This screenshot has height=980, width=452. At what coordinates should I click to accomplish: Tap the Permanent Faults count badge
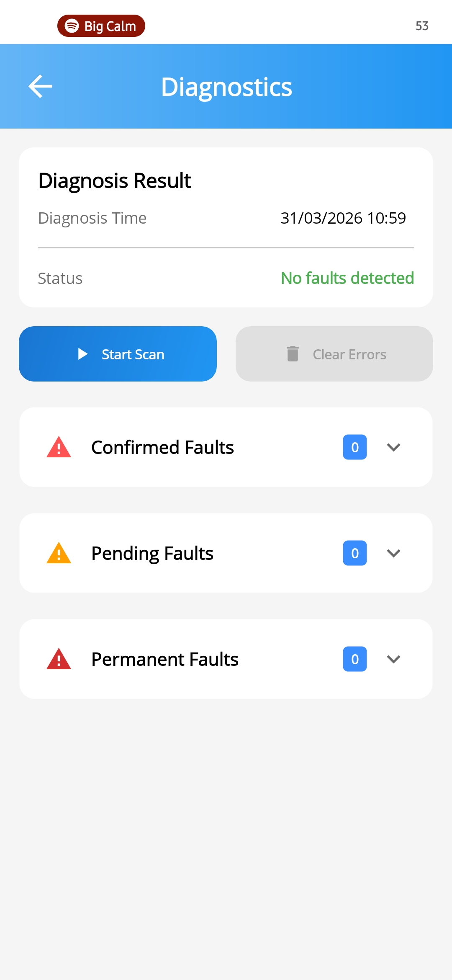point(355,659)
